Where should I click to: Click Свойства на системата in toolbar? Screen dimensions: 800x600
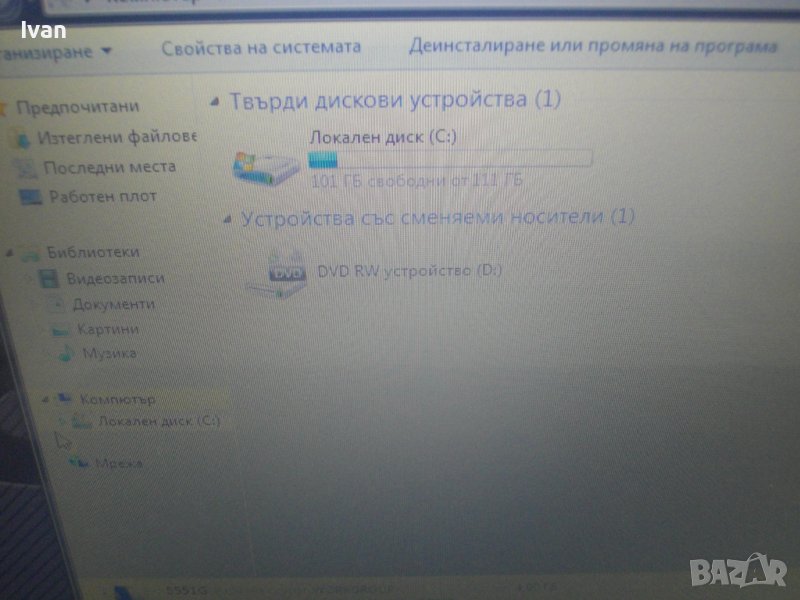[261, 47]
